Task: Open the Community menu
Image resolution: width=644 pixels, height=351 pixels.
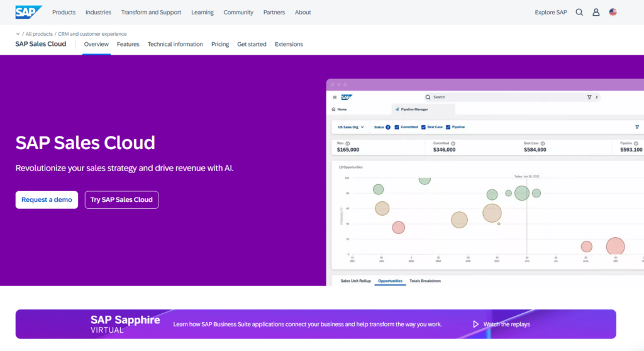Action: (238, 13)
